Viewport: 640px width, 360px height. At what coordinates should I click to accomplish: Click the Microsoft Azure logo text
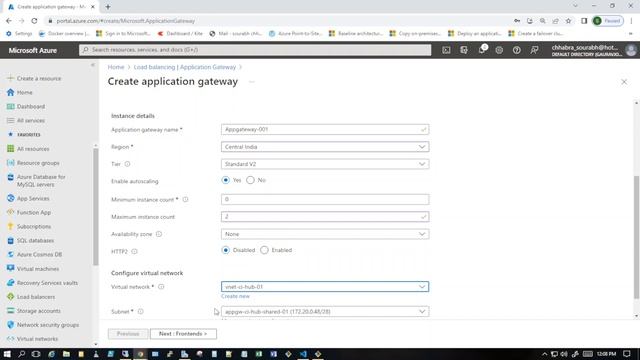coord(33,51)
